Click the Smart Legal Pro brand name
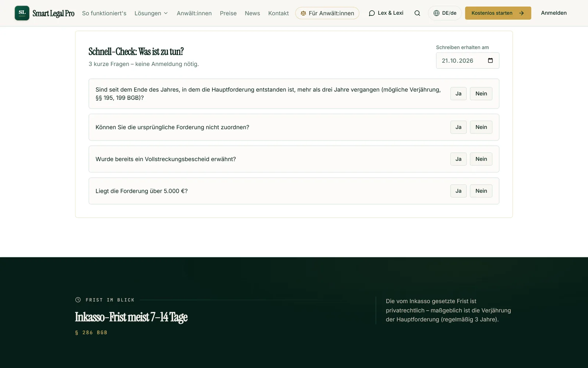This screenshot has height=368, width=588. [53, 13]
